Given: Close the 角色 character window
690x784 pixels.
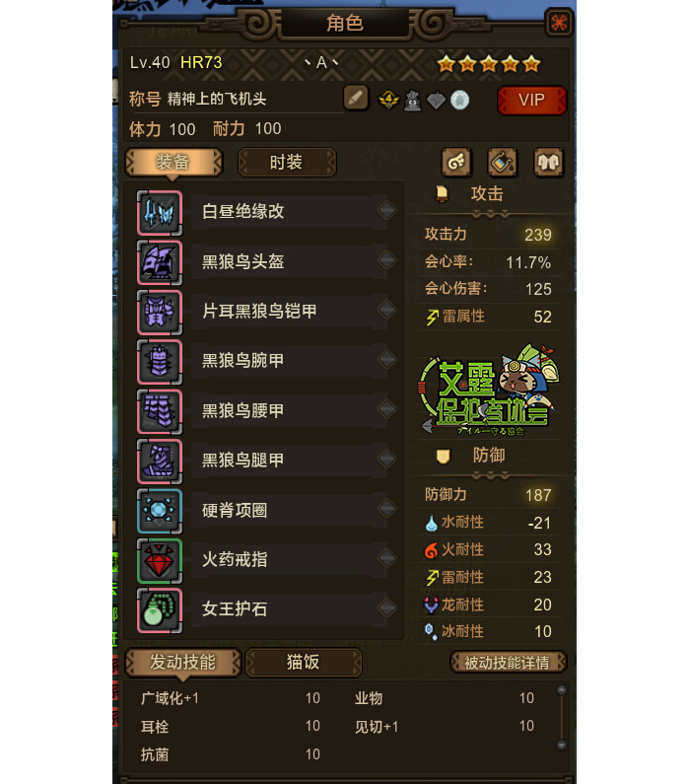Looking at the screenshot, I should pos(559,23).
